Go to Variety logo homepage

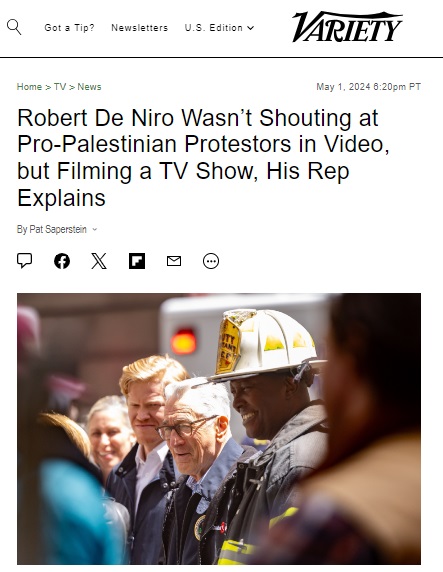pos(347,27)
